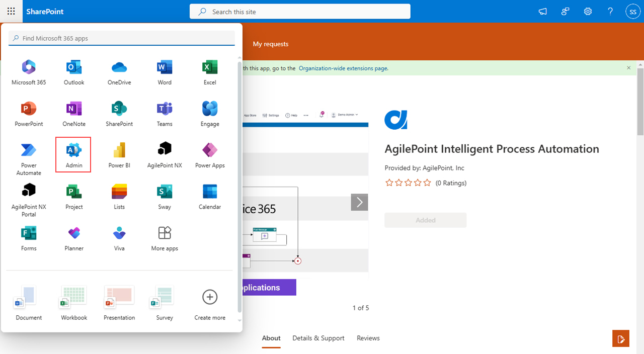Click the page vertical scrollbar
The height and width of the screenshot is (354, 644).
point(640,102)
